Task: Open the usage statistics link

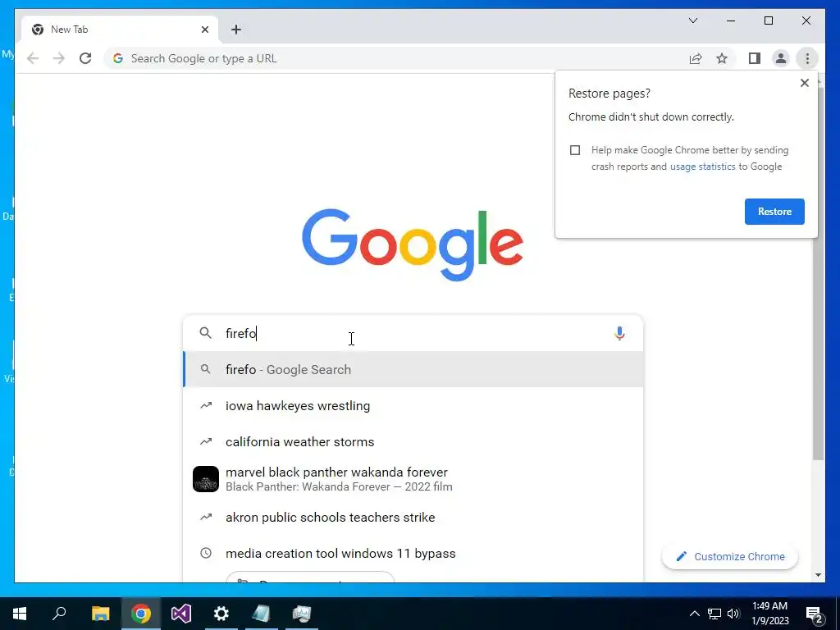Action: (702, 167)
